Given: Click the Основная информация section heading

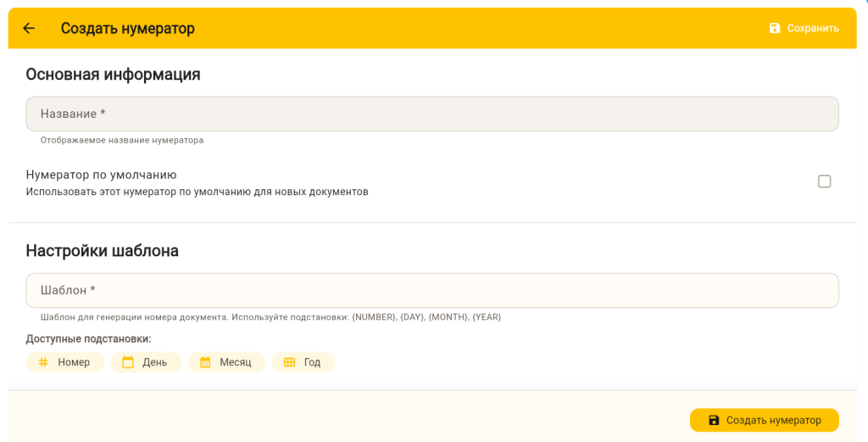Looking at the screenshot, I should tap(113, 75).
